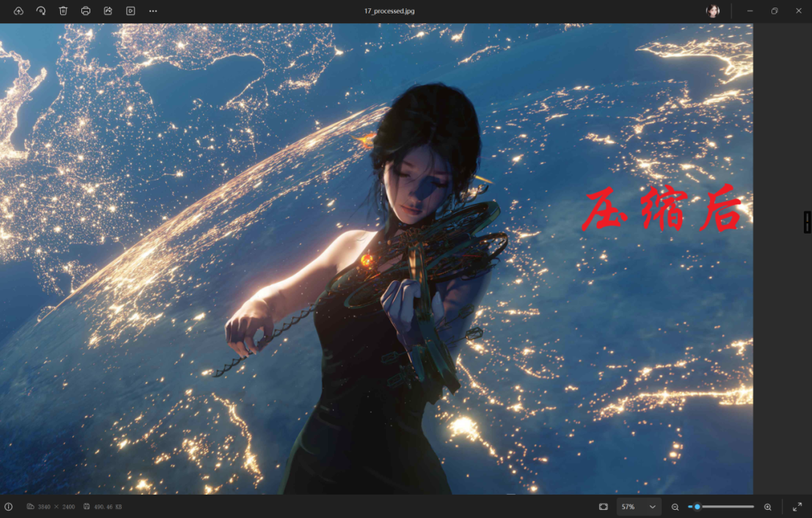Screen dimensions: 812x518
Task: Start slideshow with the play icon
Action: [x=131, y=11]
